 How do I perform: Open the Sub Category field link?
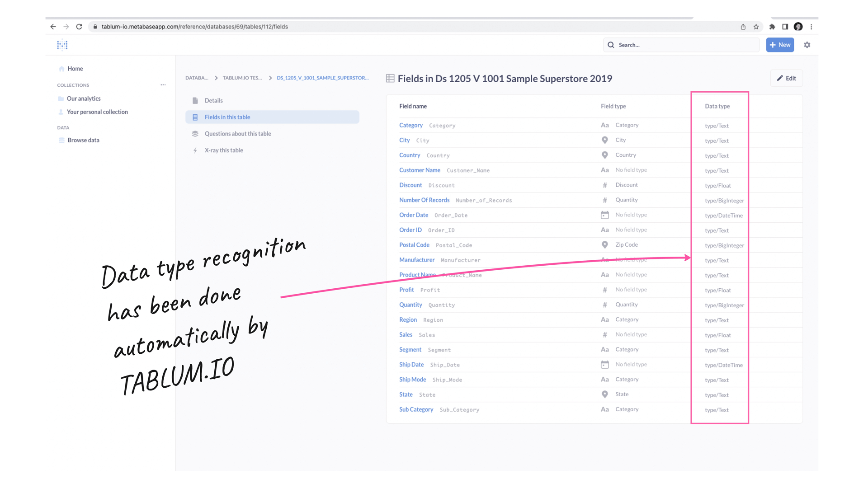[x=416, y=409]
